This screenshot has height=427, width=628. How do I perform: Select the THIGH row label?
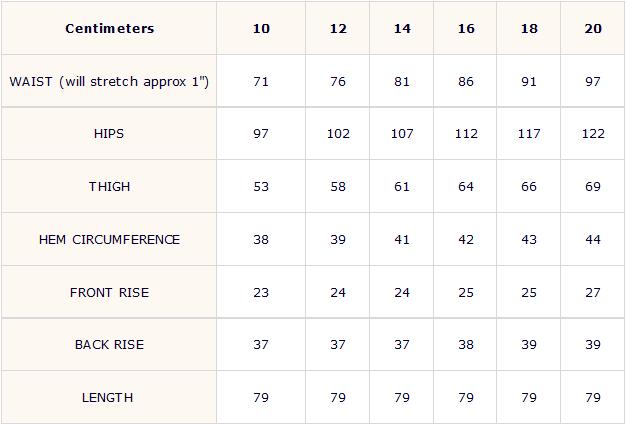point(109,186)
